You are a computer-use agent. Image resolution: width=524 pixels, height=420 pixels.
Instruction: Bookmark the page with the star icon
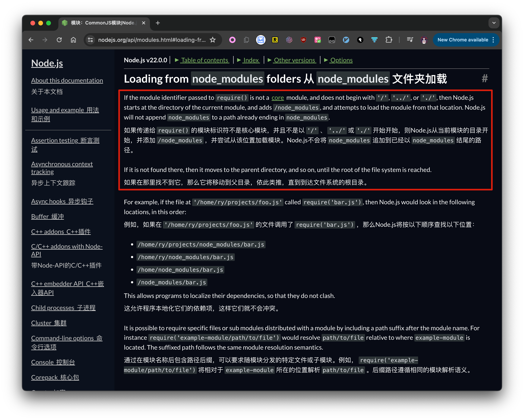pyautogui.click(x=213, y=40)
